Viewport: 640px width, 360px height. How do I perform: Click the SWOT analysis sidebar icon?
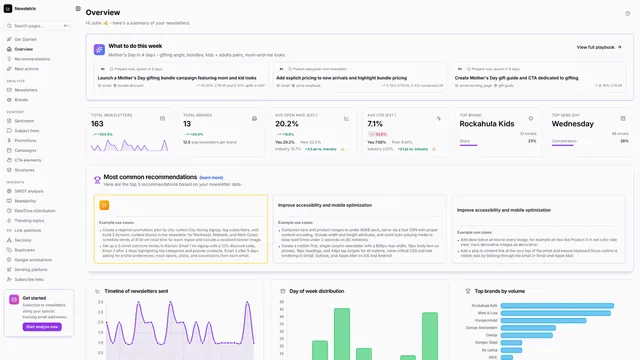pos(9,191)
